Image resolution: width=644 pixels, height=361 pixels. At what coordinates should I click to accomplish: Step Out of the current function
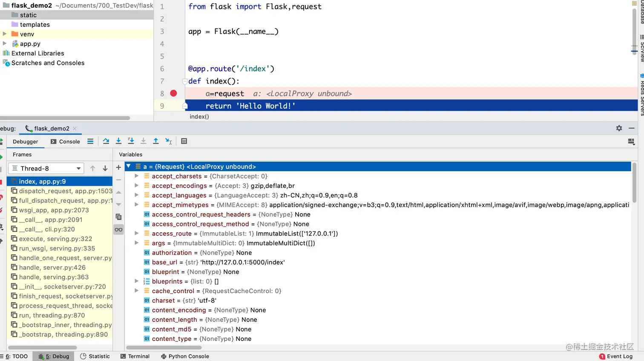pos(156,141)
